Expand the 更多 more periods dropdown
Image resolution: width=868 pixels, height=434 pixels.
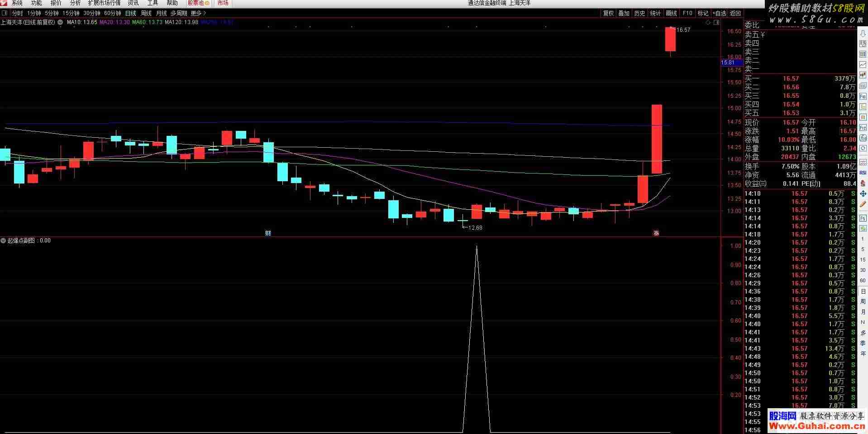coord(198,13)
